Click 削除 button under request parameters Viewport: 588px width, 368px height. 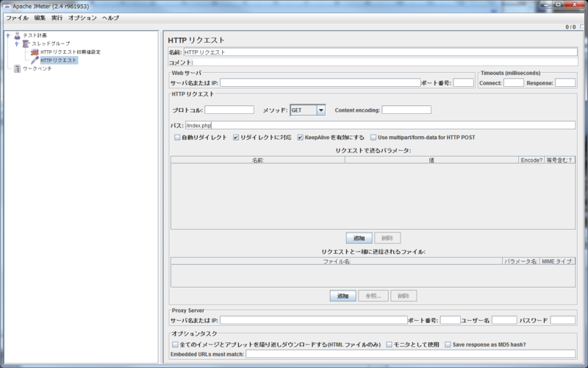[x=387, y=238]
